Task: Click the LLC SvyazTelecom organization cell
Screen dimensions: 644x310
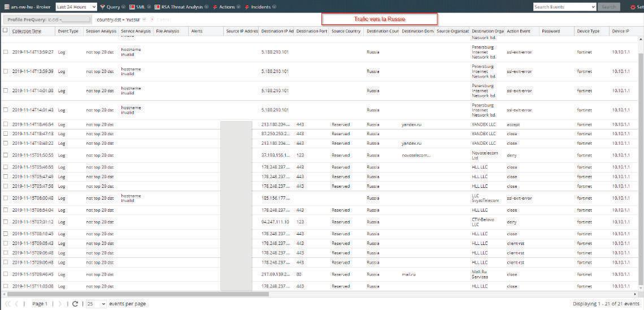Action: click(x=485, y=198)
